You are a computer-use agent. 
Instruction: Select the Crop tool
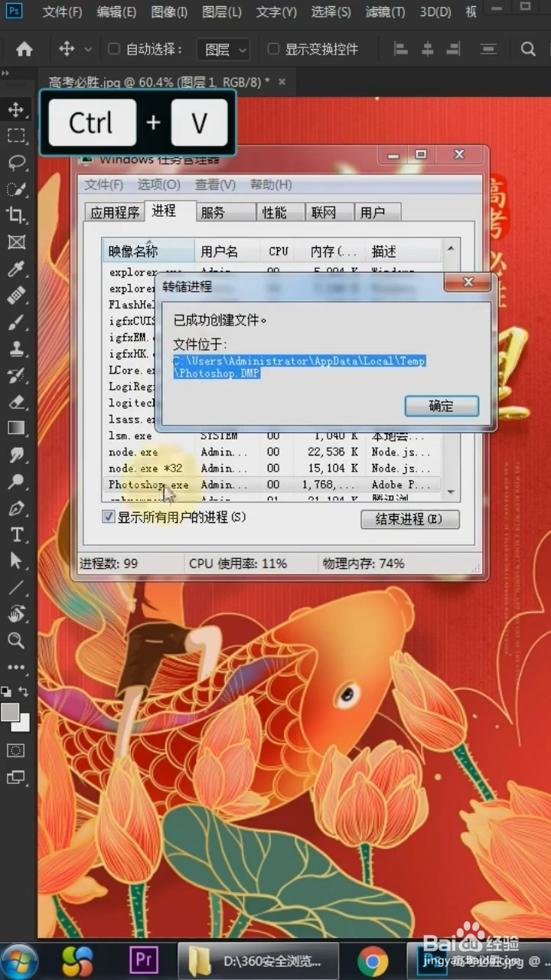click(x=16, y=216)
